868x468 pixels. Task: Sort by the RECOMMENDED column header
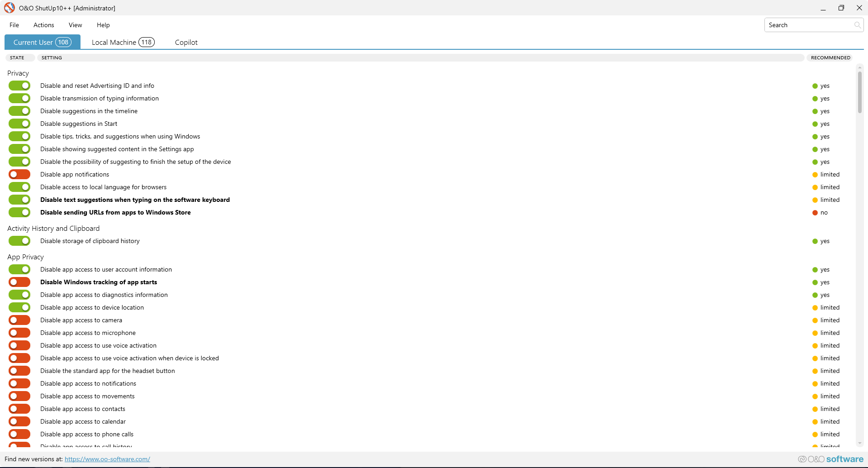[830, 57]
